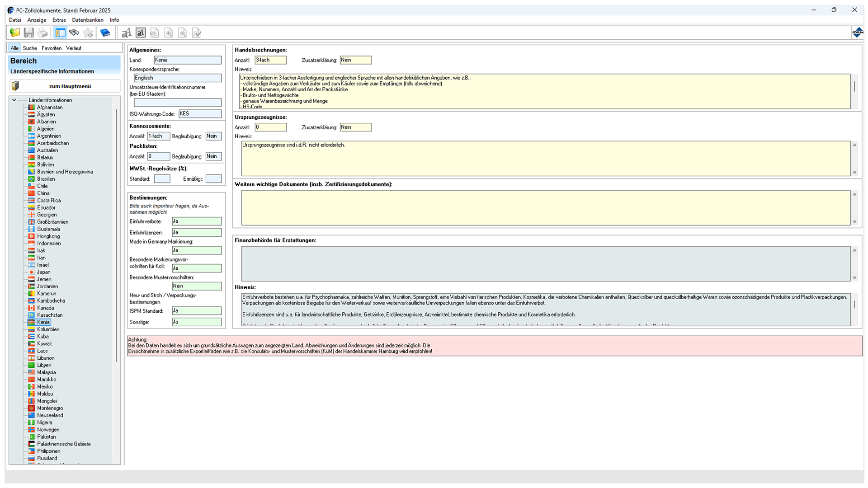Click the Land field showing Kenia
Image resolution: width=868 pixels, height=488 pixels.
[x=188, y=60]
